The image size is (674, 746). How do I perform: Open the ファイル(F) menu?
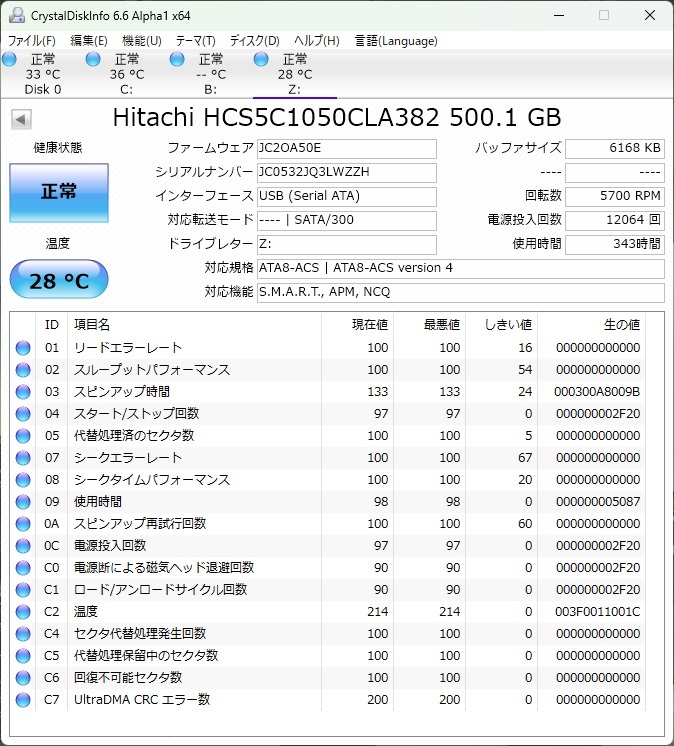pyautogui.click(x=32, y=41)
